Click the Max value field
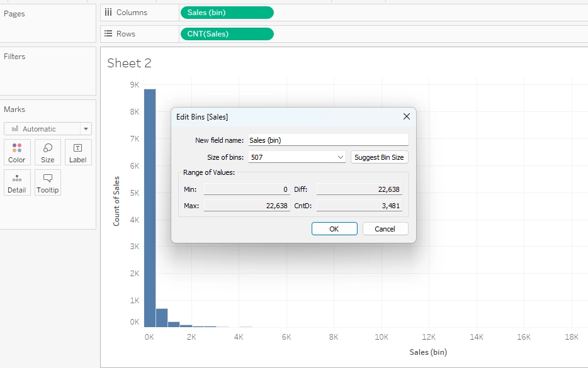This screenshot has height=368, width=588. pos(247,206)
